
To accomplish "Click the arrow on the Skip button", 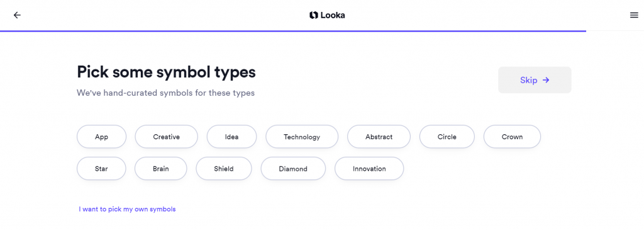I will coord(546,80).
